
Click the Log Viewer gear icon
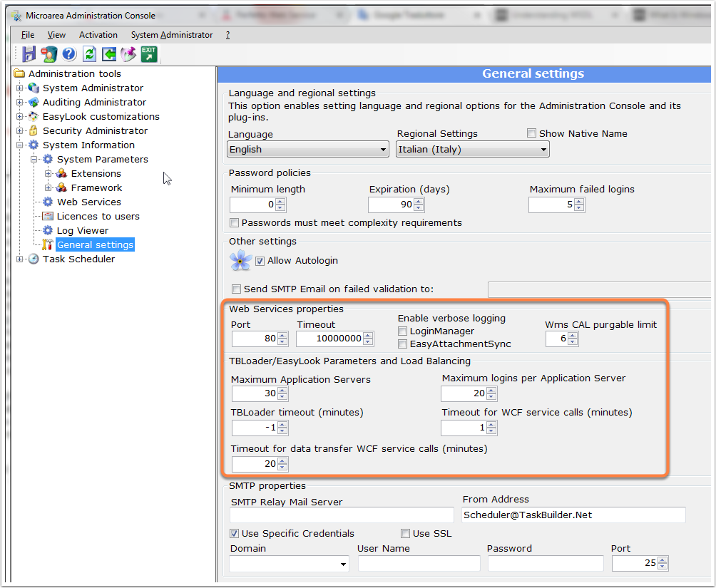48,230
